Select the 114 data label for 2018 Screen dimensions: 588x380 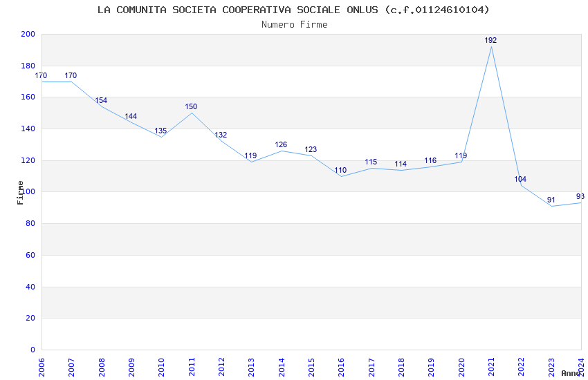pyautogui.click(x=401, y=164)
